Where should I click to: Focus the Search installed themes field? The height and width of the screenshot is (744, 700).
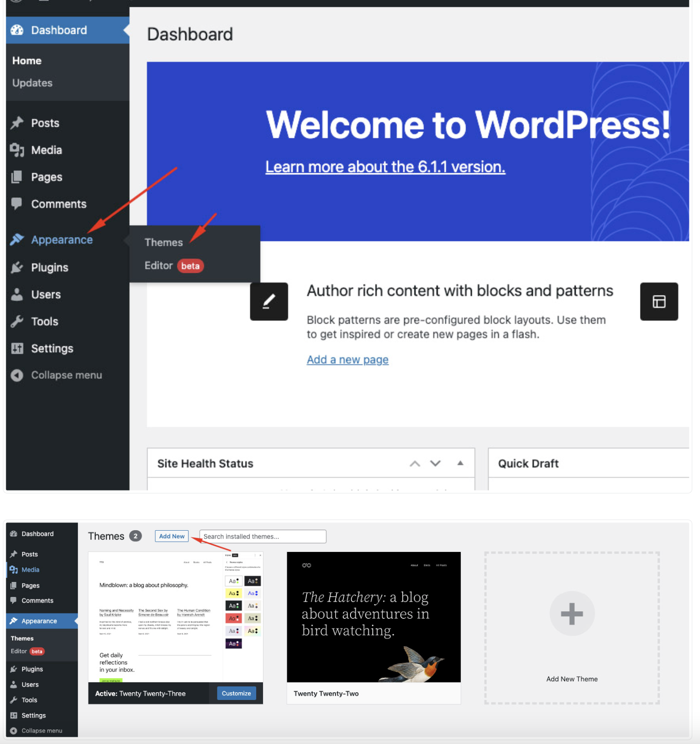click(263, 536)
